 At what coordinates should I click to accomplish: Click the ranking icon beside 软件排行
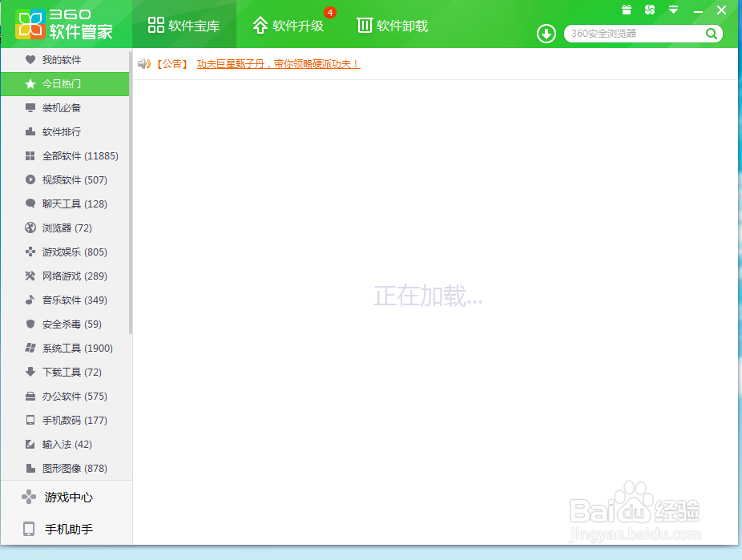[x=30, y=131]
